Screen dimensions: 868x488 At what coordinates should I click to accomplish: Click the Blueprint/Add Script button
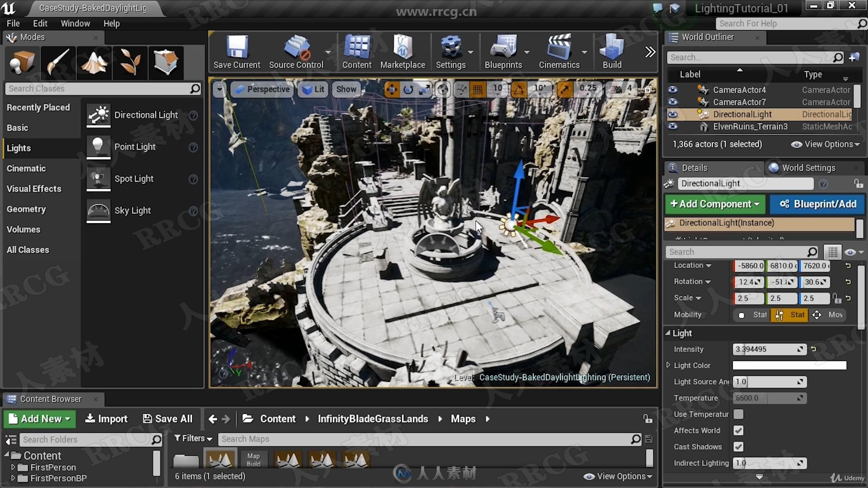[818, 204]
